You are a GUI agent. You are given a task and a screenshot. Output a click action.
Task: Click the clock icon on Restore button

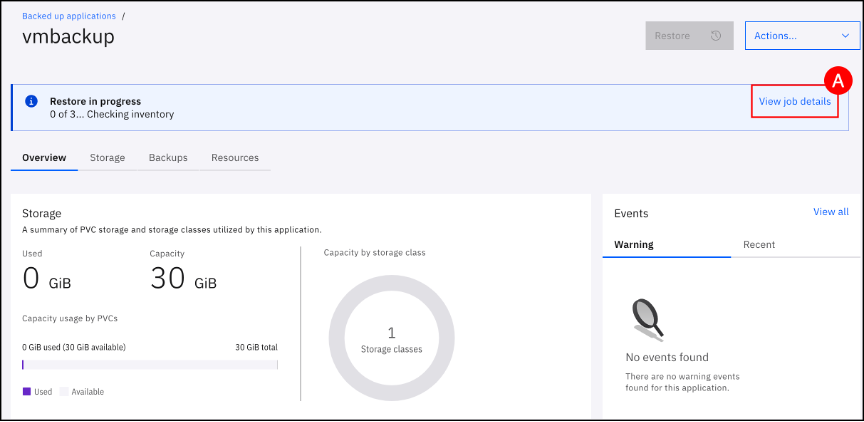(716, 36)
